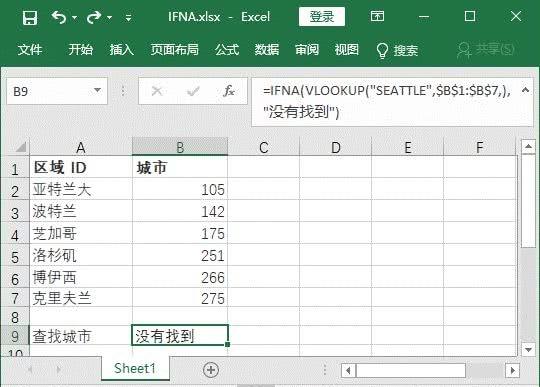Cancel formula entry with X icon

[157, 91]
